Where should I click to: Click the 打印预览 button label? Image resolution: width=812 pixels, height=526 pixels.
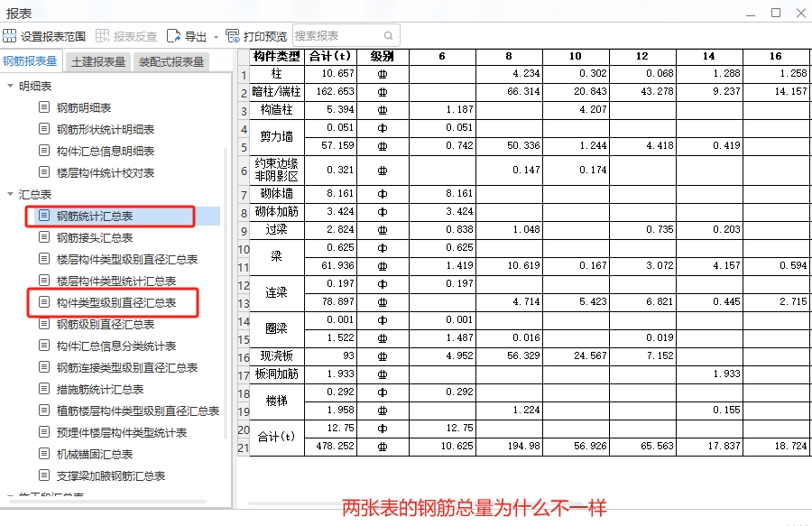pyautogui.click(x=264, y=36)
